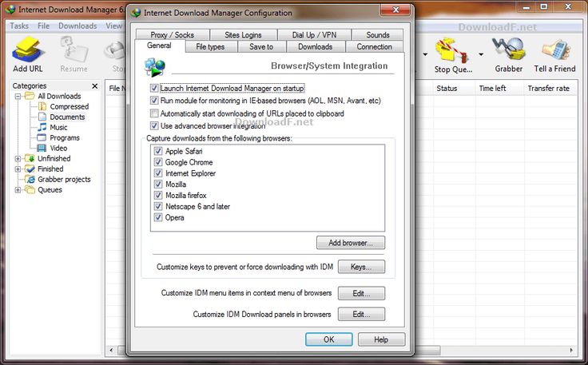
Task: Switch to the Proxy / Socks tab
Action: tap(172, 35)
